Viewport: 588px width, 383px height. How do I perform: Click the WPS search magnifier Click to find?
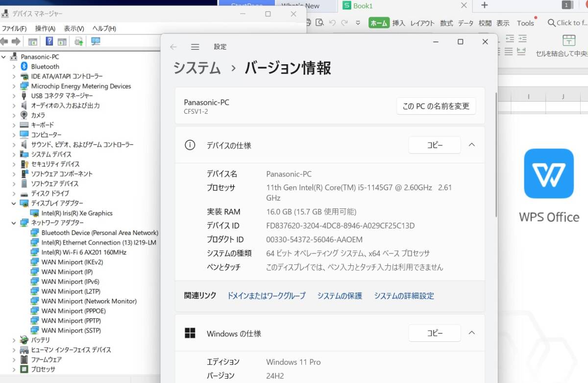coord(552,23)
